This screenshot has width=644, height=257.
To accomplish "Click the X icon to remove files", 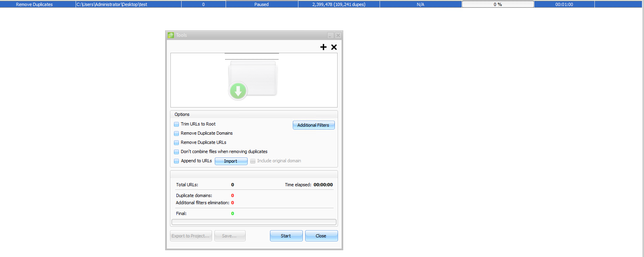I will (x=334, y=47).
